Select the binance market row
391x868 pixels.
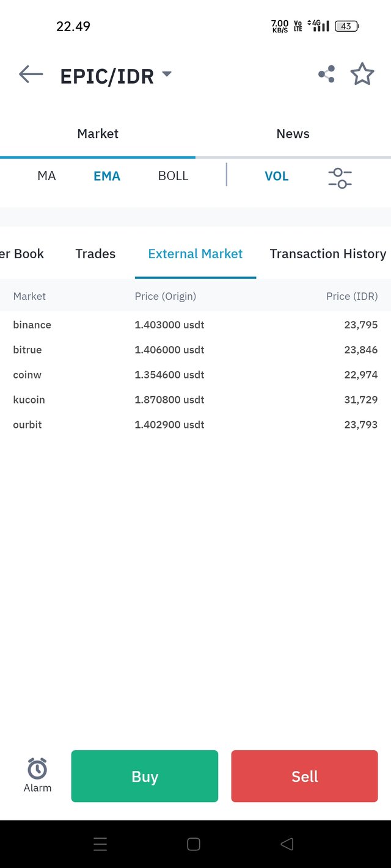click(195, 325)
